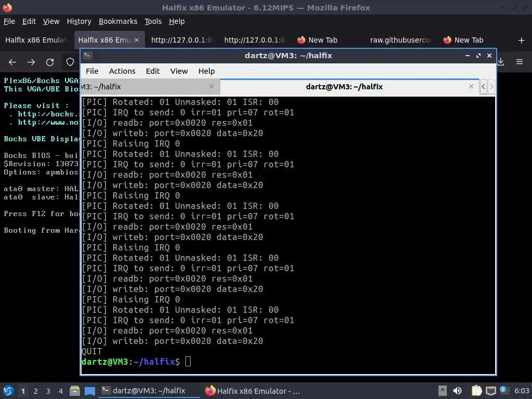
Task: Open the terminal File menu
Action: (x=92, y=71)
